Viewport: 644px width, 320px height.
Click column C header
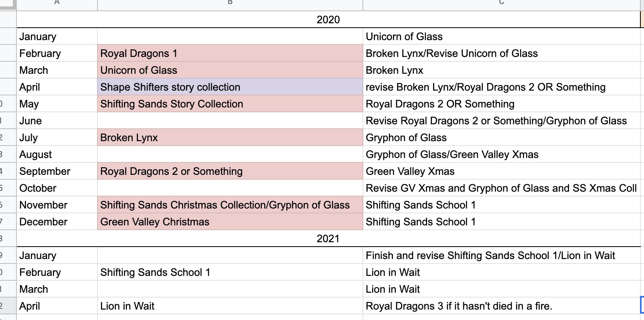click(501, 3)
